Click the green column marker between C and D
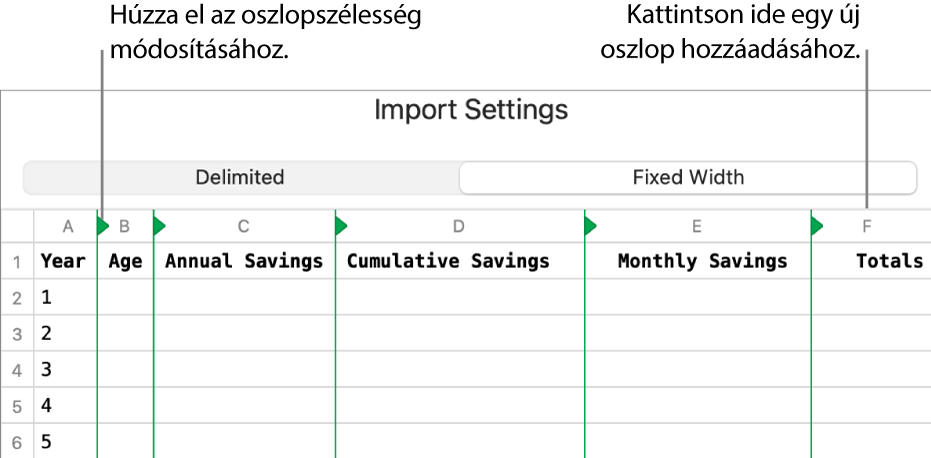 pos(340,227)
